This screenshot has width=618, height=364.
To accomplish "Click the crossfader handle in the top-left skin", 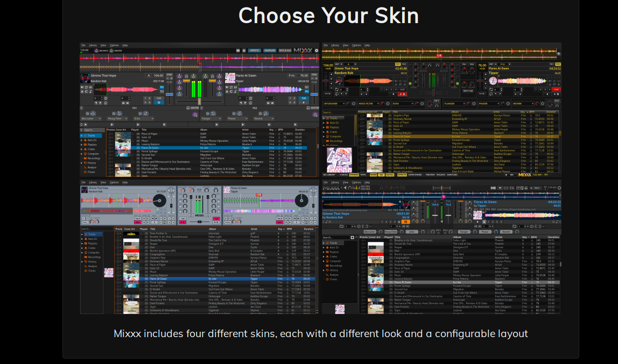I will (199, 102).
